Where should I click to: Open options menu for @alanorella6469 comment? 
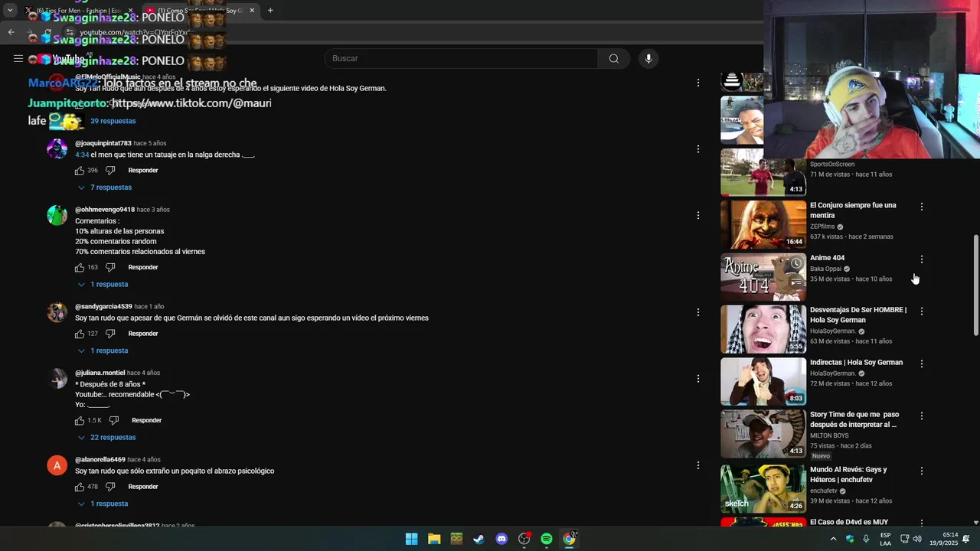point(697,465)
